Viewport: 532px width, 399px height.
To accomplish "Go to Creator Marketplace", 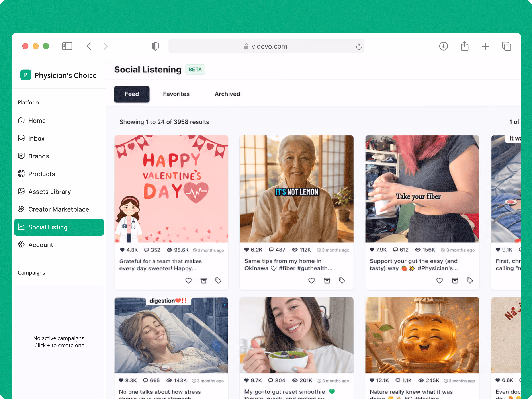I will 59,209.
